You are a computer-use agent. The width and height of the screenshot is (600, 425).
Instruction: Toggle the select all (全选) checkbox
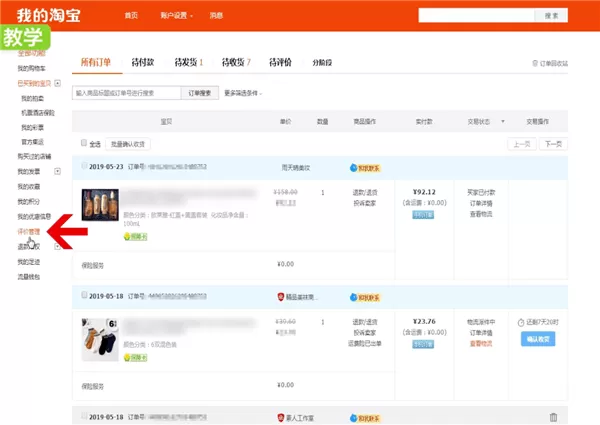point(84,143)
